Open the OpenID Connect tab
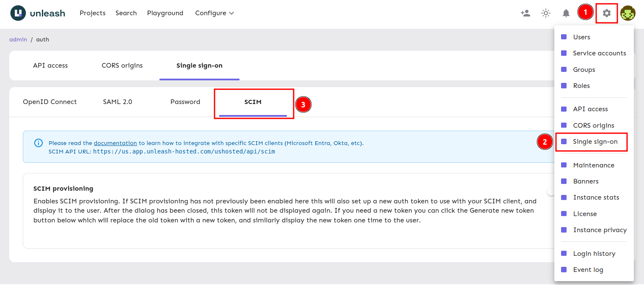The height and width of the screenshot is (285, 644). (50, 101)
